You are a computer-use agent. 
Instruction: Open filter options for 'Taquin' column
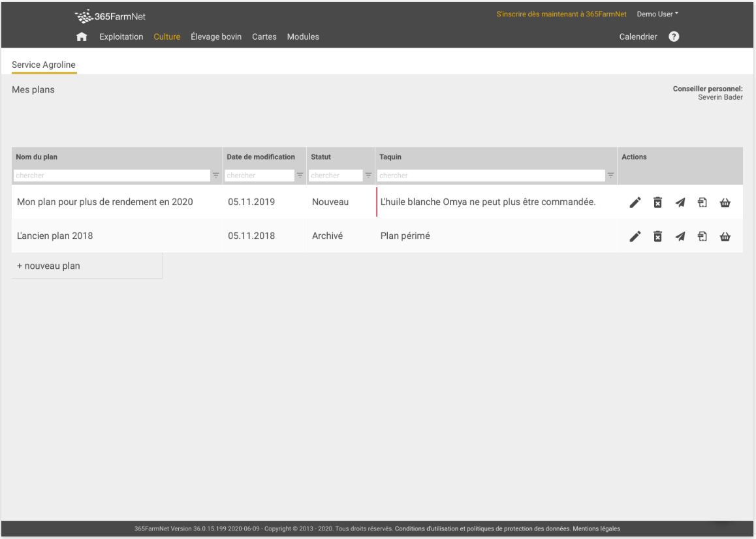point(610,176)
